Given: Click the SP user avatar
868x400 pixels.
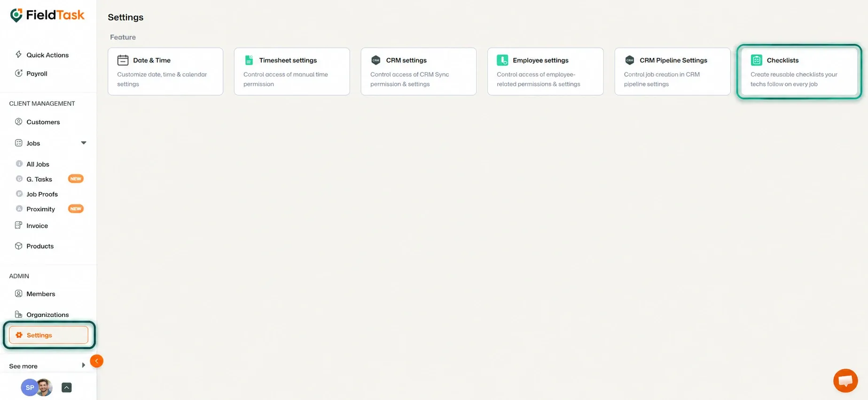Looking at the screenshot, I should (29, 387).
